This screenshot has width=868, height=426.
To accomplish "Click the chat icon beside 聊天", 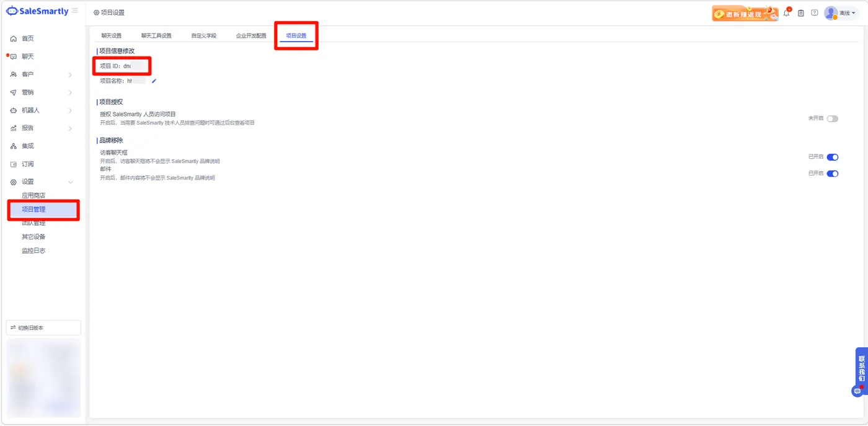I will click(14, 56).
